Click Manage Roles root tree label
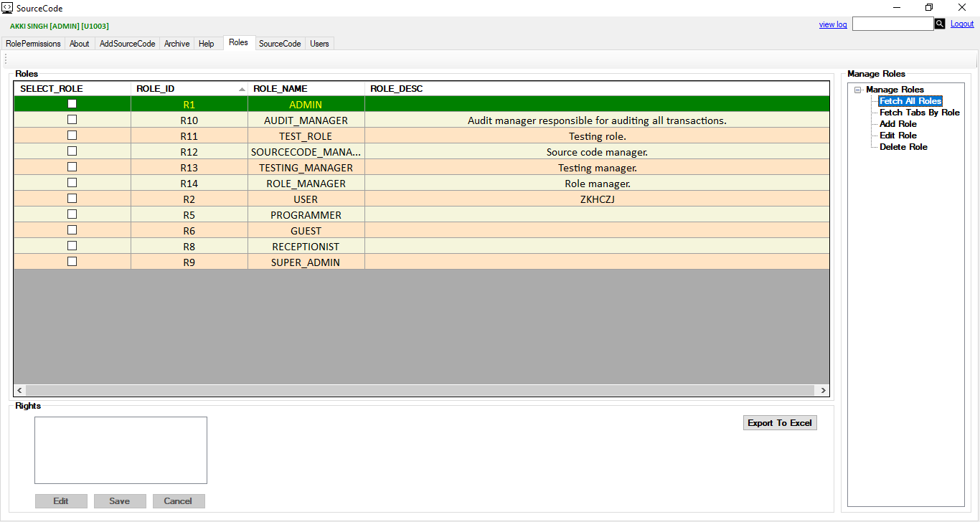 pyautogui.click(x=895, y=90)
